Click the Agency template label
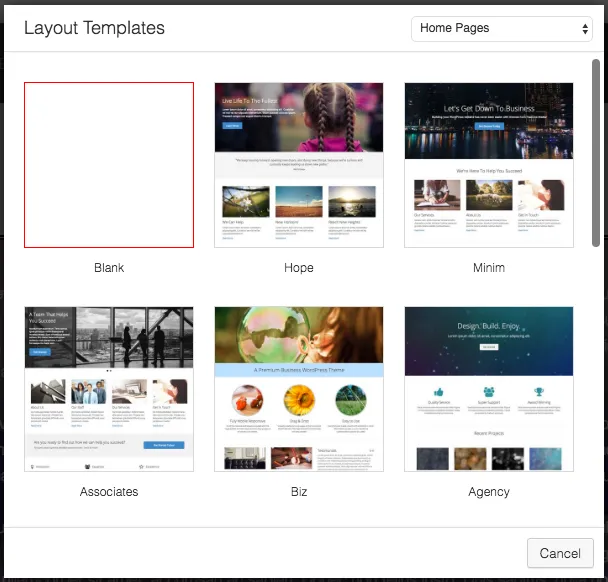Image resolution: width=608 pixels, height=582 pixels. click(x=489, y=492)
